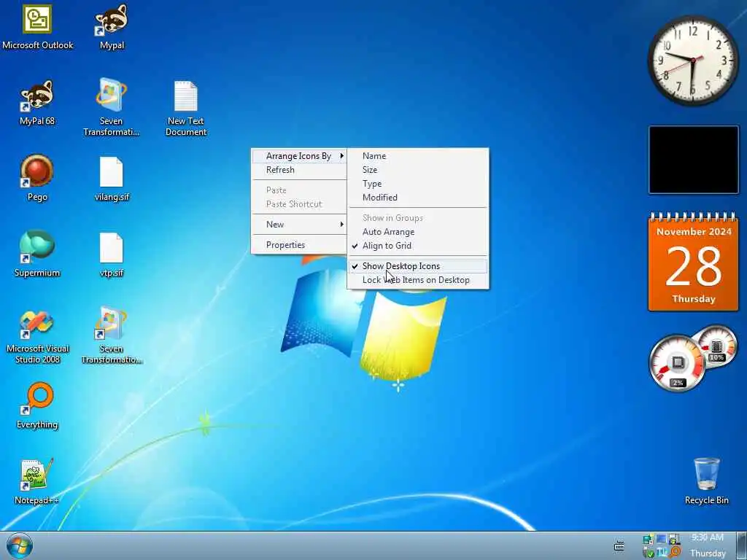Select the vilang.sif file icon
747x560 pixels.
pos(112,179)
